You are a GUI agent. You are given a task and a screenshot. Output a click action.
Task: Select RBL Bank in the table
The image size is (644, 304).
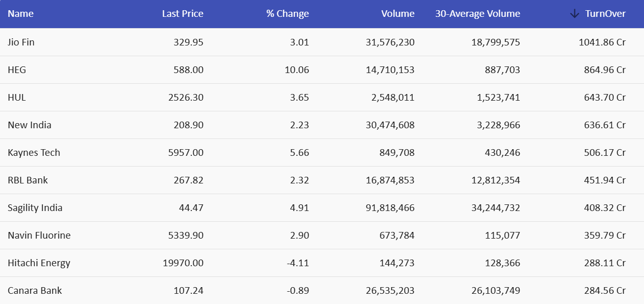[28, 180]
